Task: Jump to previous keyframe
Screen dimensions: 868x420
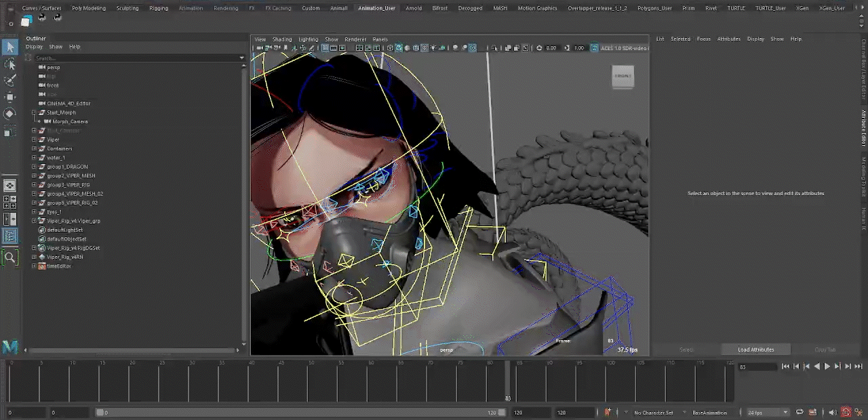Action: coord(806,366)
